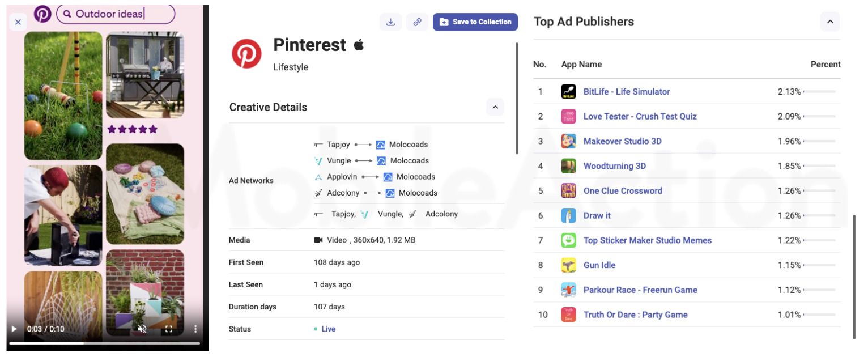
Task: Open BitLife - Life Simulator publisher
Action: click(x=627, y=92)
